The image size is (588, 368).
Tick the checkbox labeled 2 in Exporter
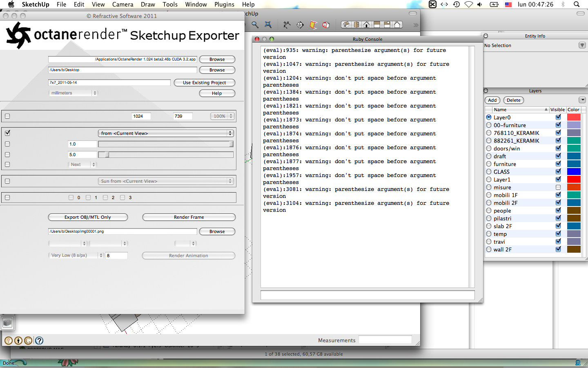pyautogui.click(x=105, y=197)
